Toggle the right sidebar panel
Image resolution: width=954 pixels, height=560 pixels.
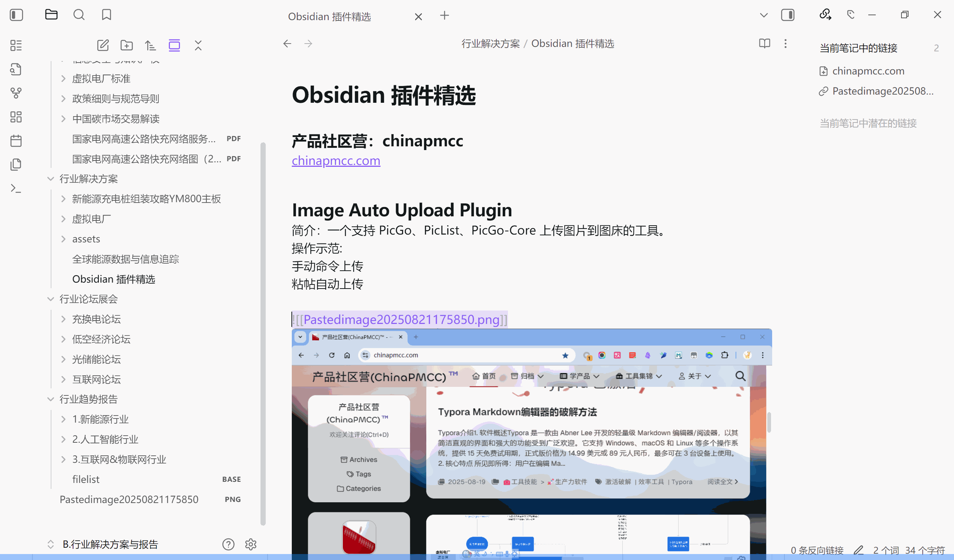[x=788, y=15]
